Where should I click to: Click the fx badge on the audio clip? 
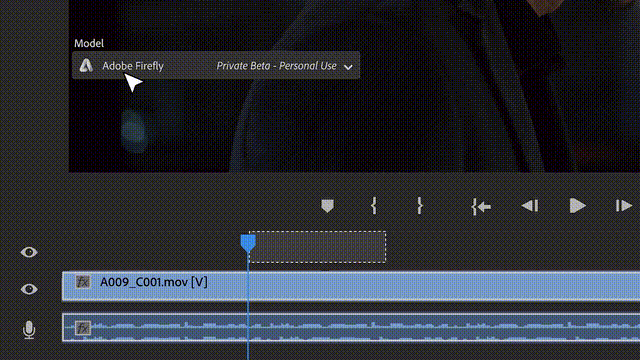point(82,328)
